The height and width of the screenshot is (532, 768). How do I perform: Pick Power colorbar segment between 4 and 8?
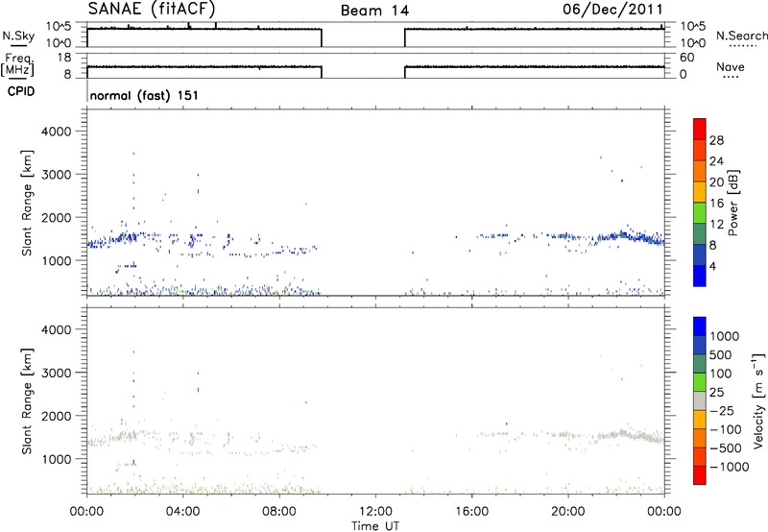click(x=700, y=254)
